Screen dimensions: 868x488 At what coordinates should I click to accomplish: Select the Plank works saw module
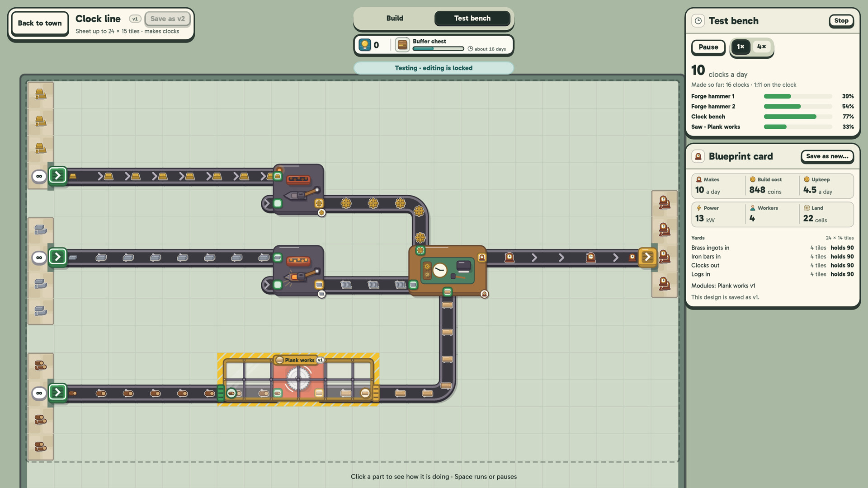tap(298, 380)
